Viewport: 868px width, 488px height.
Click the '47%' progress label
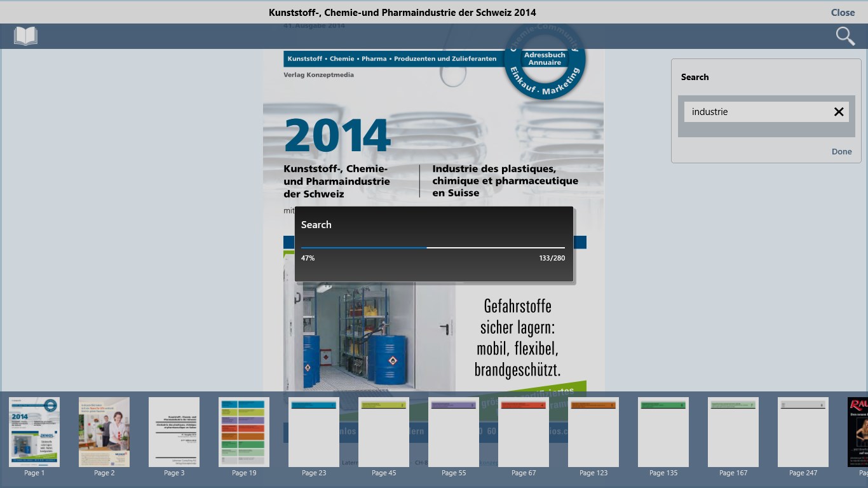pyautogui.click(x=308, y=258)
